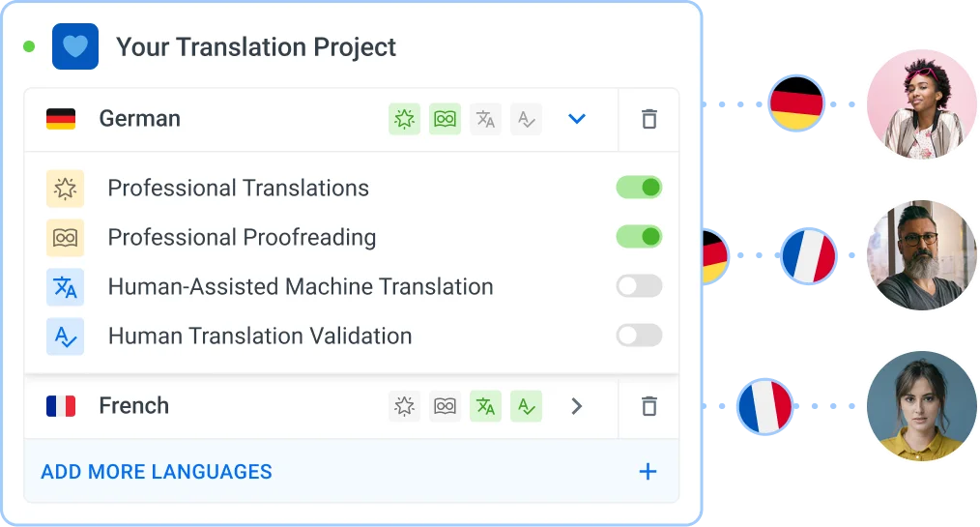This screenshot has width=980, height=527.
Task: Select the French language row label
Action: (133, 406)
